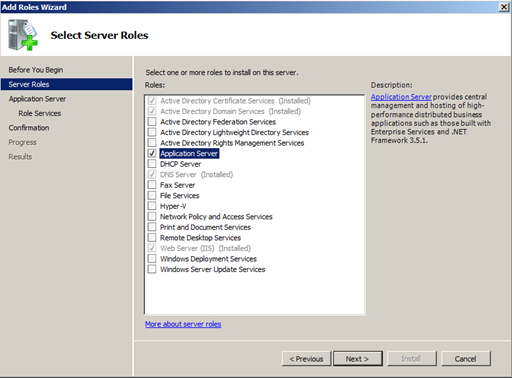512x378 pixels.
Task: Select the Confirmation step in sidebar
Action: click(29, 128)
